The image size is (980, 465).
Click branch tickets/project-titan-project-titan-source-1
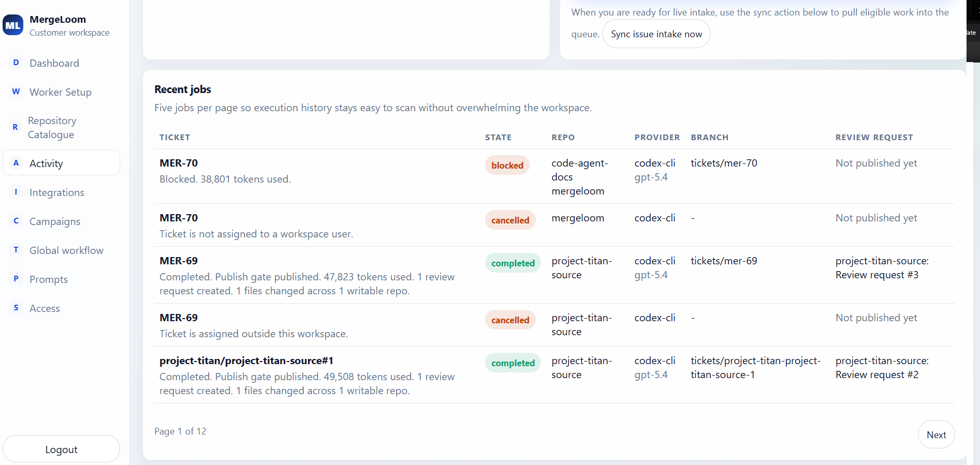point(756,368)
